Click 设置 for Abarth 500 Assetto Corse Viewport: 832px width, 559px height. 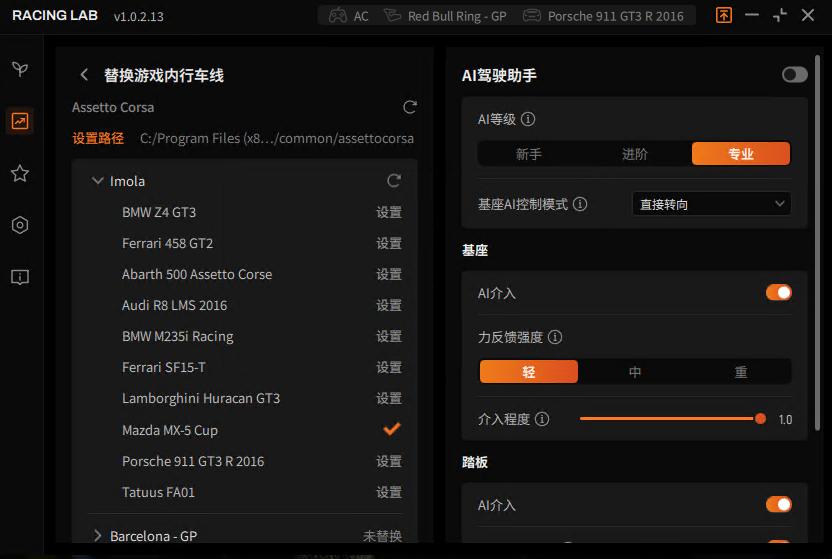click(x=389, y=274)
